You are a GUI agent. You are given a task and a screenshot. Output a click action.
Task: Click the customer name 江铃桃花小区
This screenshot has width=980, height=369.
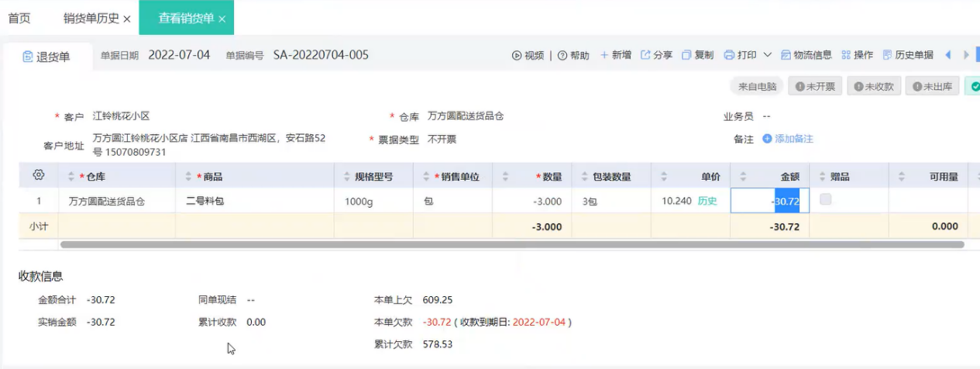tap(121, 116)
